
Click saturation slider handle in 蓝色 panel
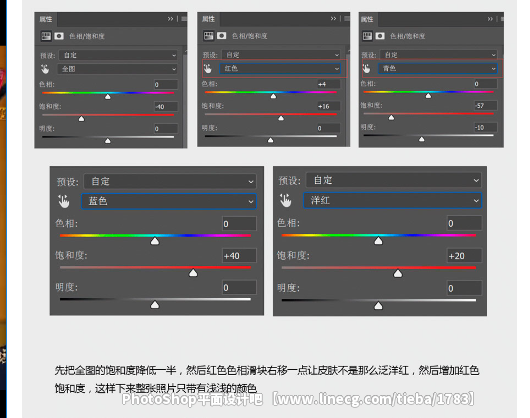point(193,273)
